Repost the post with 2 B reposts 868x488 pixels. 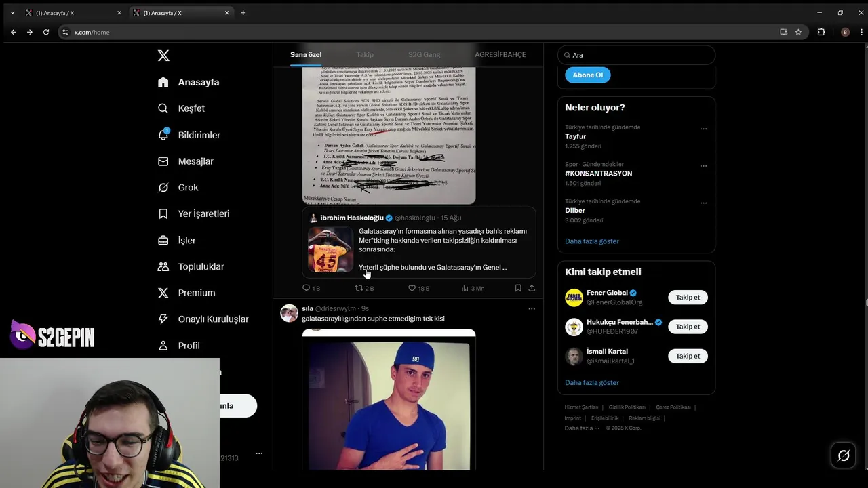pyautogui.click(x=364, y=288)
